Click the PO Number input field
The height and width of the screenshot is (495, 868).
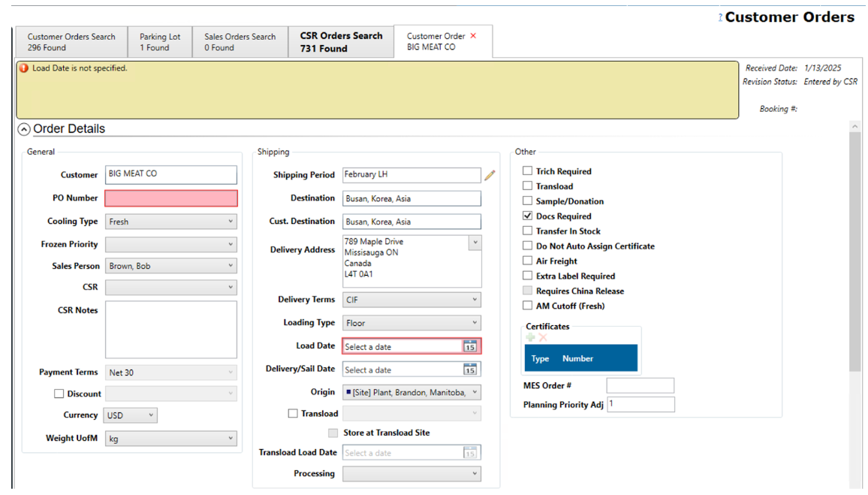point(171,198)
